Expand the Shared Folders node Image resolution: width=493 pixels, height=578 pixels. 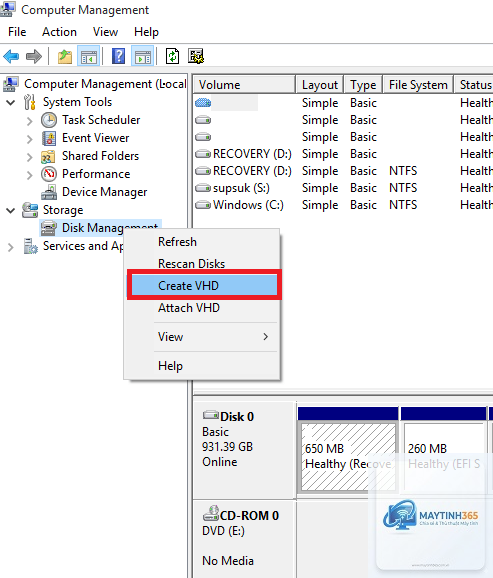[30, 157]
